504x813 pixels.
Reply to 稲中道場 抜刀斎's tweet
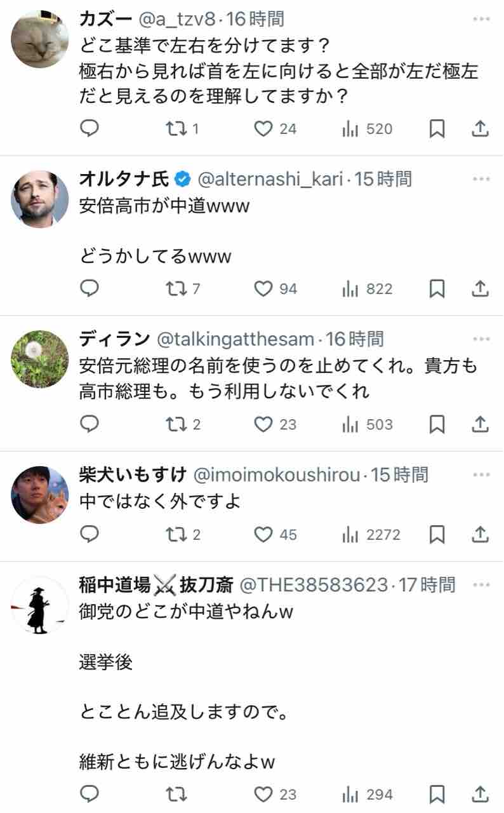[90, 794]
